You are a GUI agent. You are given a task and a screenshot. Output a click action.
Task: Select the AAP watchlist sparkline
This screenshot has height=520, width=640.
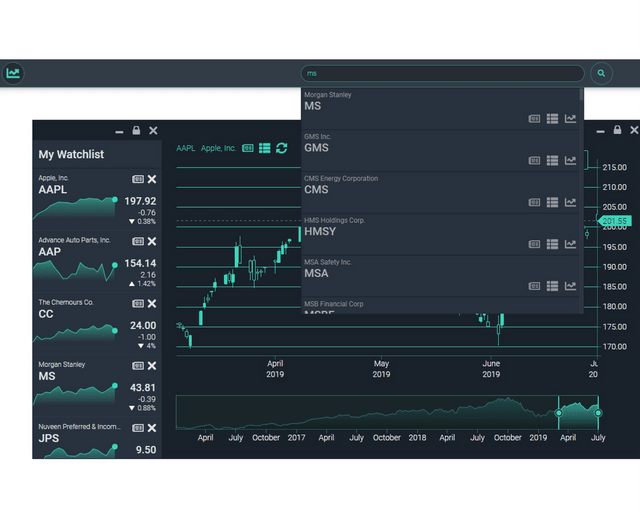click(x=76, y=270)
